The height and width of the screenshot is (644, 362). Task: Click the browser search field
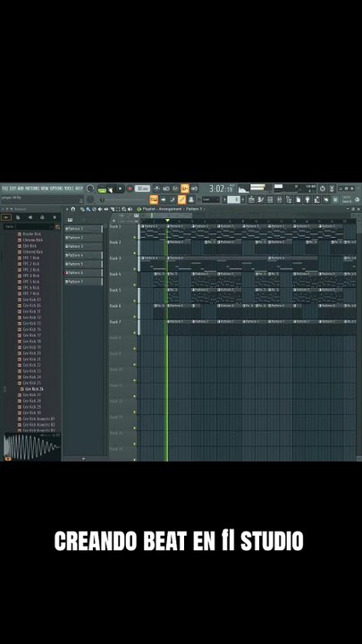[x=35, y=226]
